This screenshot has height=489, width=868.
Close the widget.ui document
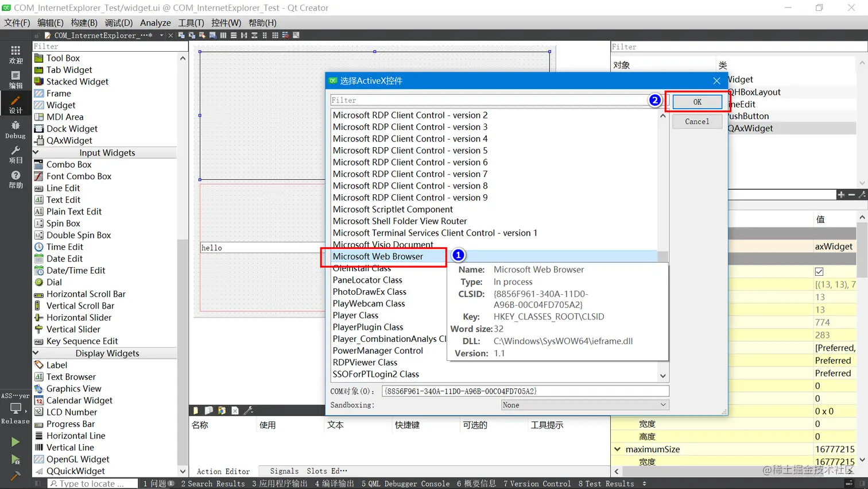tap(170, 35)
